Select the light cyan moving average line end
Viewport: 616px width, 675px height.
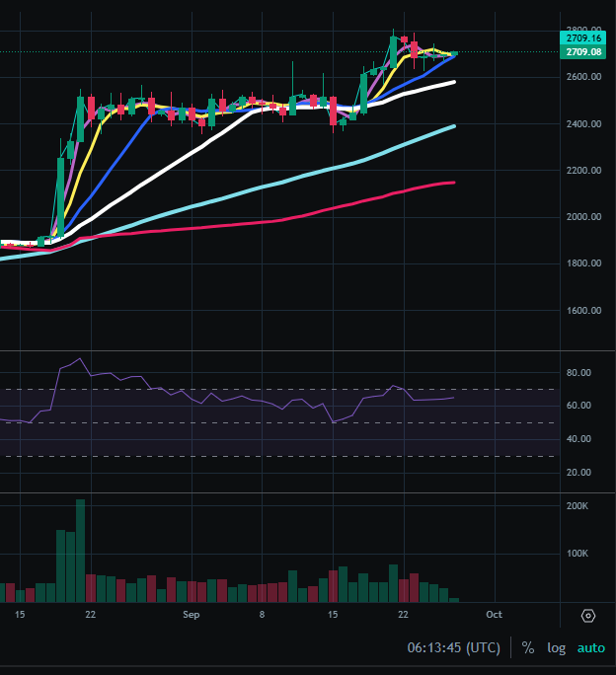pyautogui.click(x=453, y=126)
